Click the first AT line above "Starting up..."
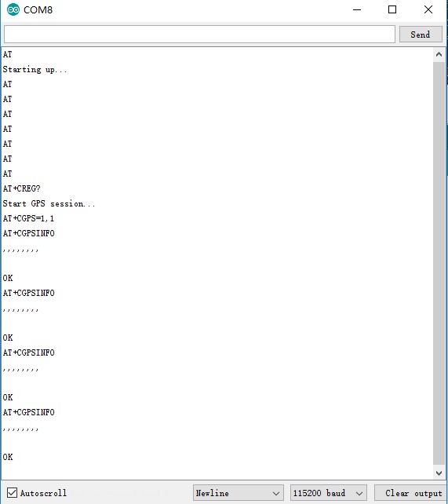This screenshot has height=504, width=448. pyautogui.click(x=7, y=54)
